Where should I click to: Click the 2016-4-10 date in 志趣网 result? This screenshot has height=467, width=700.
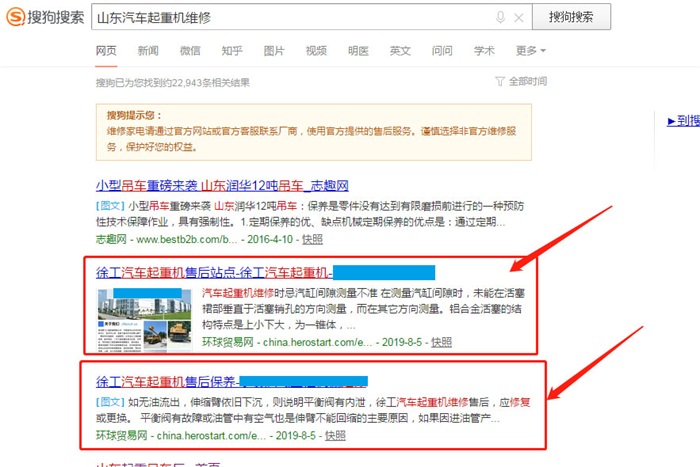click(270, 239)
